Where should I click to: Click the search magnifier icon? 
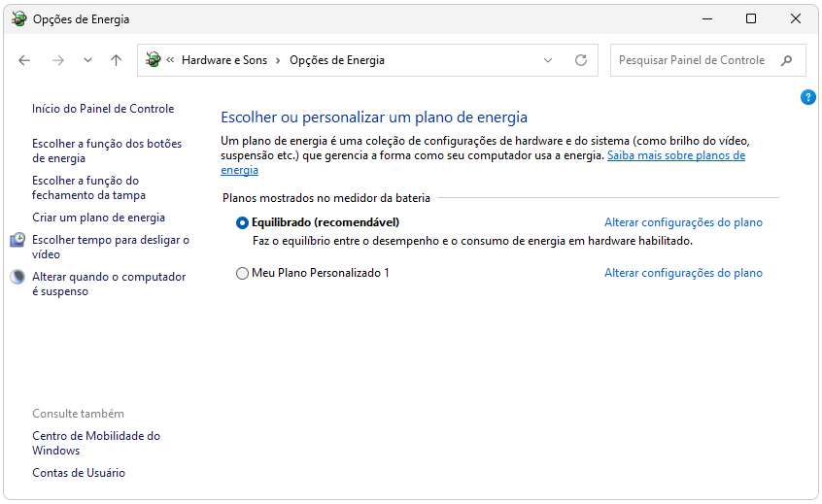(x=786, y=60)
